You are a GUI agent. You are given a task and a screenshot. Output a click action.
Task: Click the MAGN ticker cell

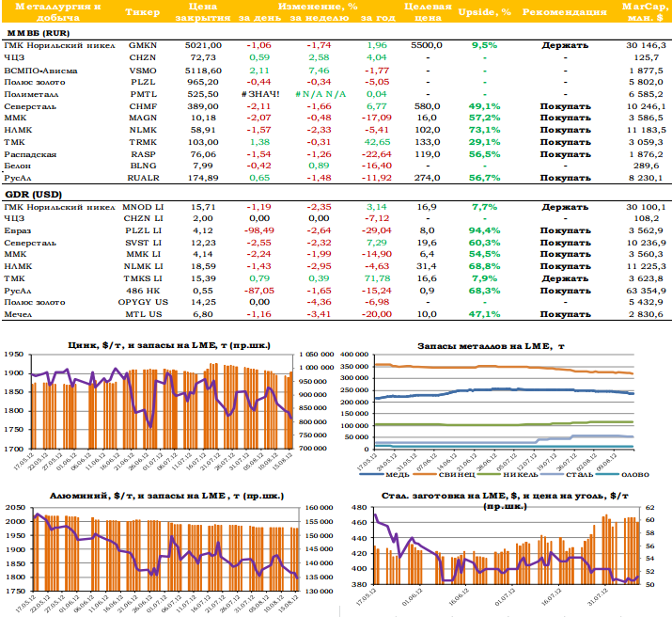click(x=143, y=118)
